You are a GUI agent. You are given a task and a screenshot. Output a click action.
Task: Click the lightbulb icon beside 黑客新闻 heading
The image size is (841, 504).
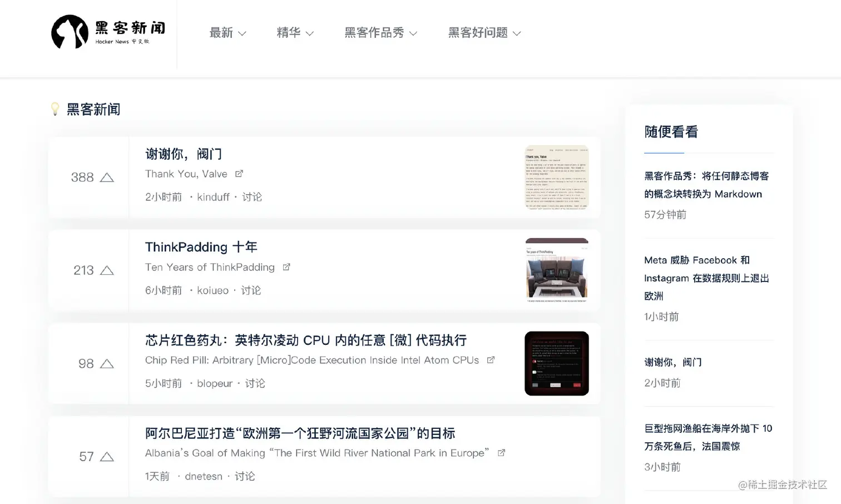click(55, 108)
